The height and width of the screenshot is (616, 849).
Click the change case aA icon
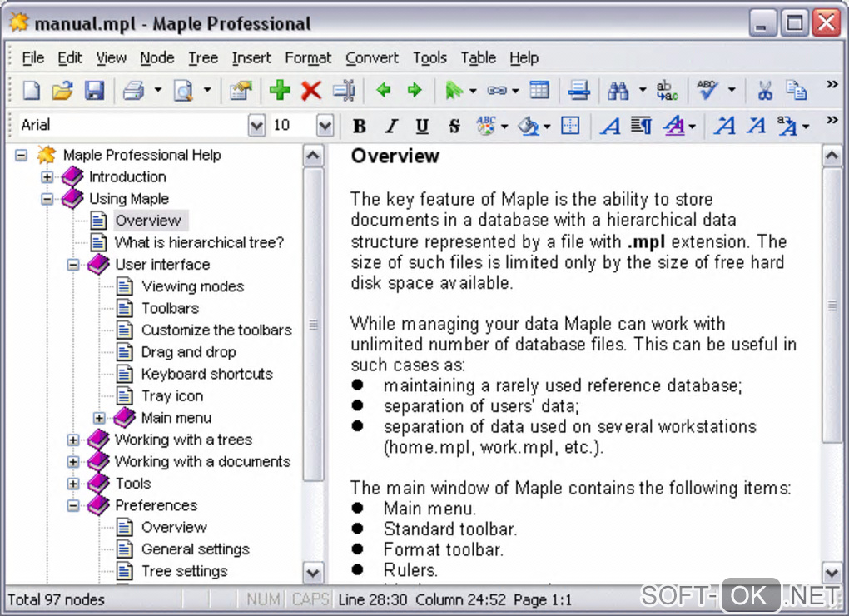787,126
